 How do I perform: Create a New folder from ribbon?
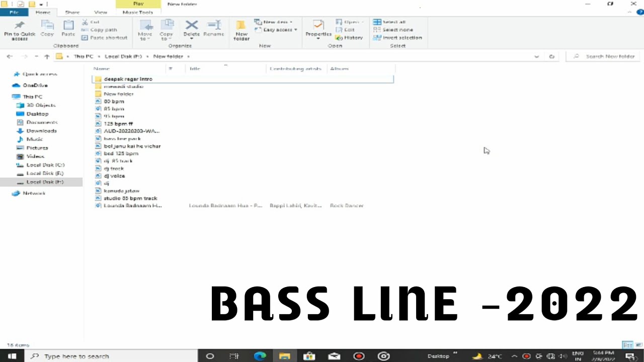242,30
